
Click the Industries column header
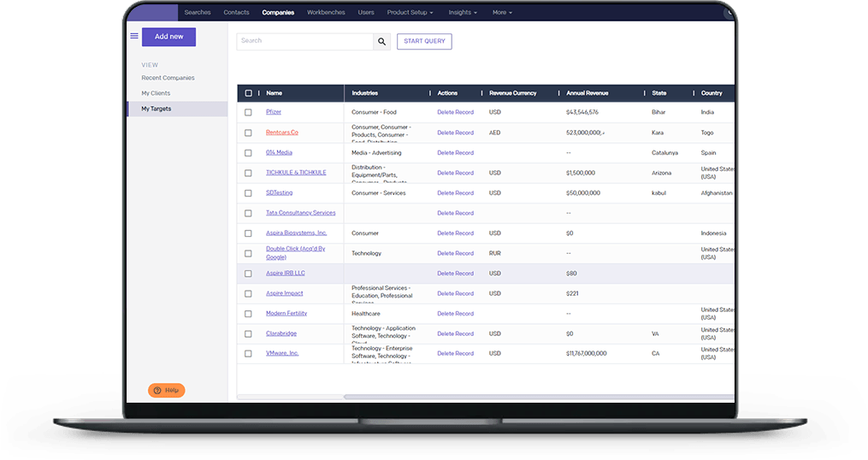click(x=365, y=93)
